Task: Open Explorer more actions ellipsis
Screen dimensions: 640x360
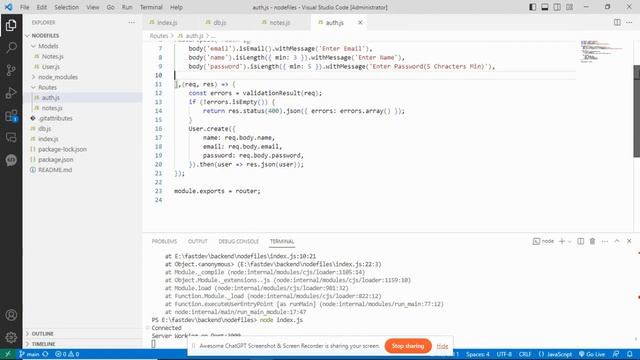Action: point(131,22)
